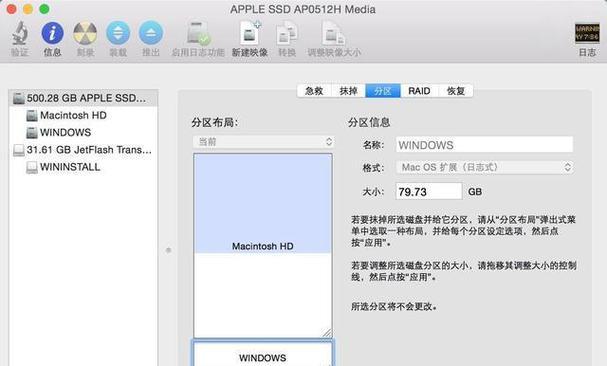
Task: Click the yellow minimize window button
Action: tap(28, 9)
